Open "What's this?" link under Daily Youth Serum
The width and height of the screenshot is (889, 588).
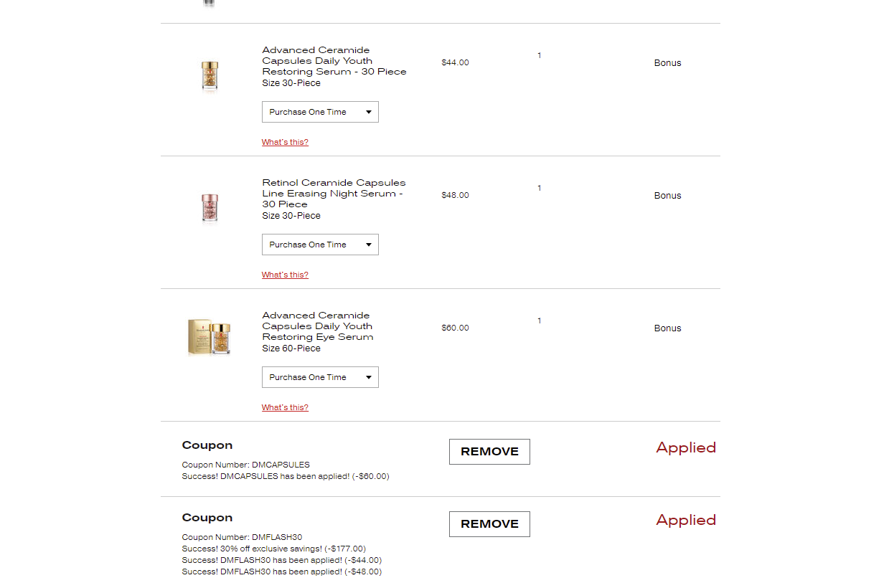285,142
